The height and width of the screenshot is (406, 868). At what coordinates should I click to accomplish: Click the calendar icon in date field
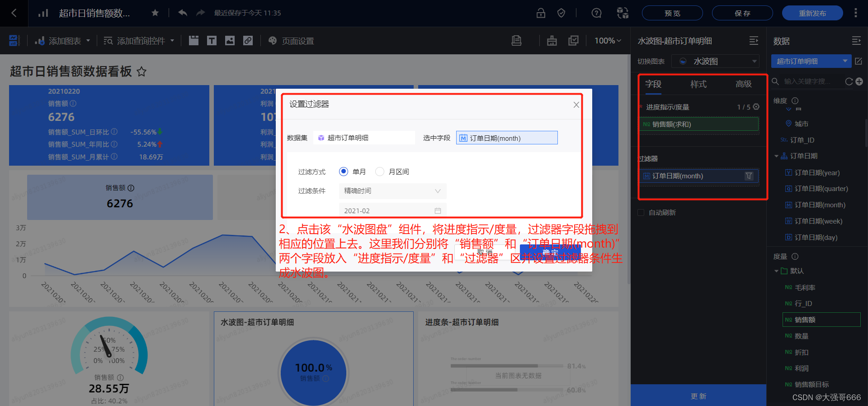438,210
